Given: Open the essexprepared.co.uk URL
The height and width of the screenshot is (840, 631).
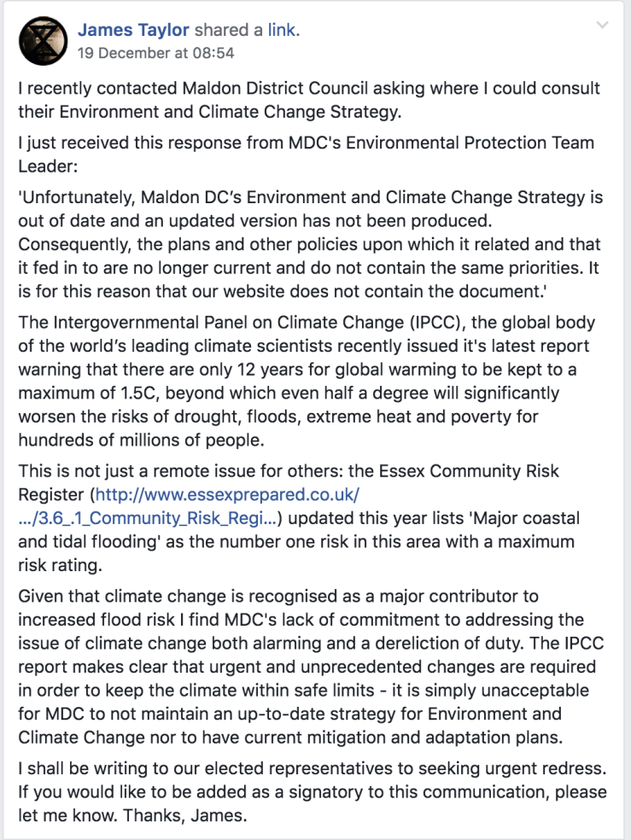Looking at the screenshot, I should 227,495.
